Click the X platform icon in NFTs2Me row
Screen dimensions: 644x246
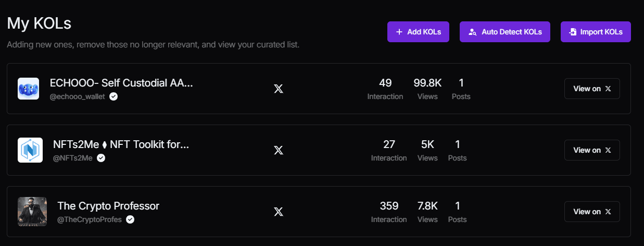(x=279, y=150)
